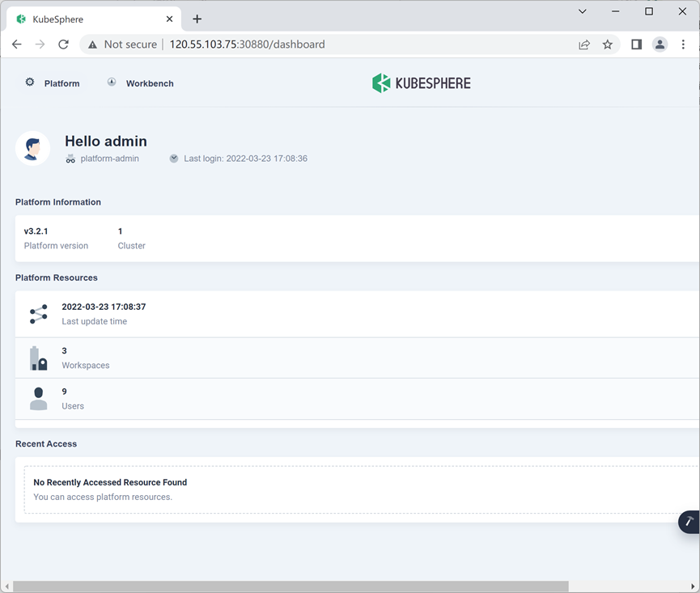
Task: Expand the tab search chevron
Action: click(x=582, y=11)
